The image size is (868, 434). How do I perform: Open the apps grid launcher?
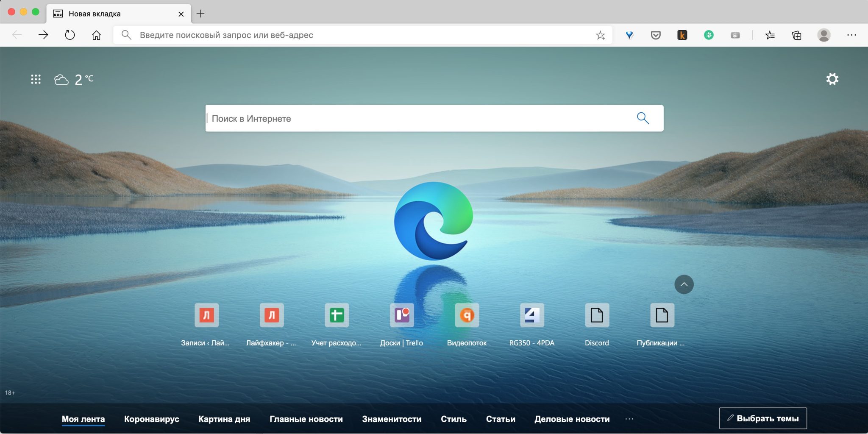pos(36,79)
